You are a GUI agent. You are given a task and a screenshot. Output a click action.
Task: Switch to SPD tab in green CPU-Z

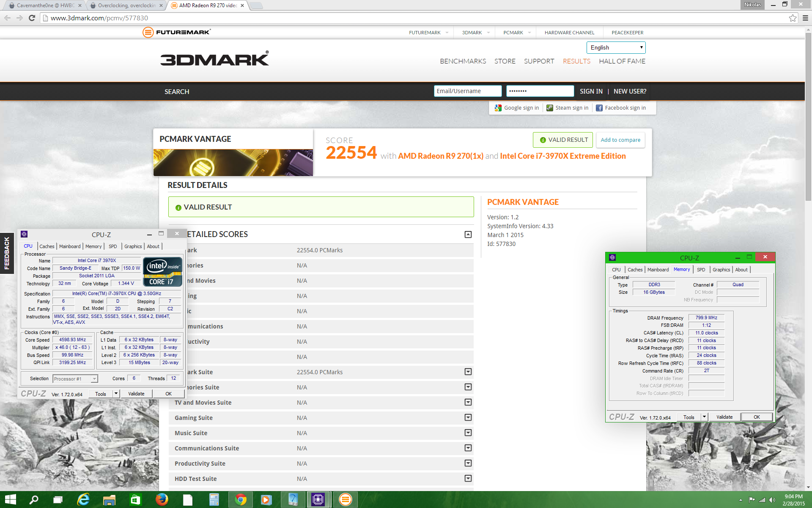pos(701,270)
